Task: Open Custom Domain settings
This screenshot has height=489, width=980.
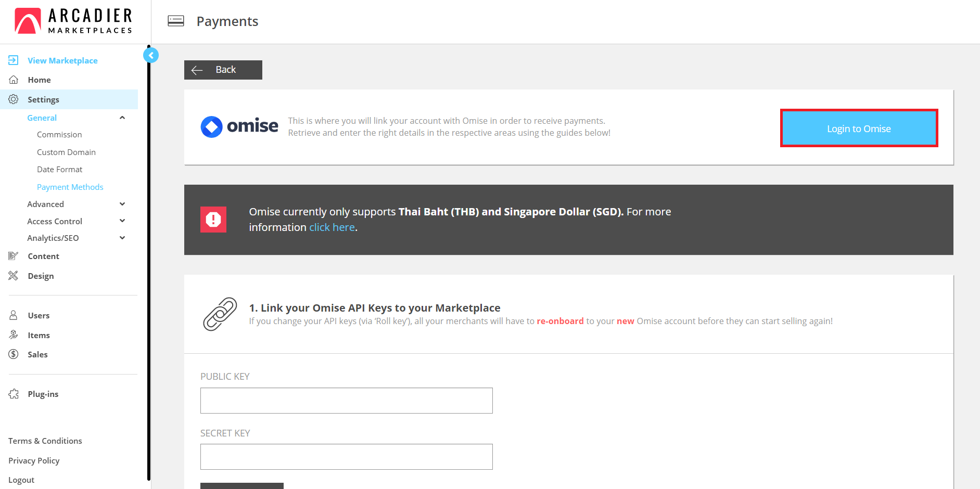Action: pyautogui.click(x=66, y=152)
